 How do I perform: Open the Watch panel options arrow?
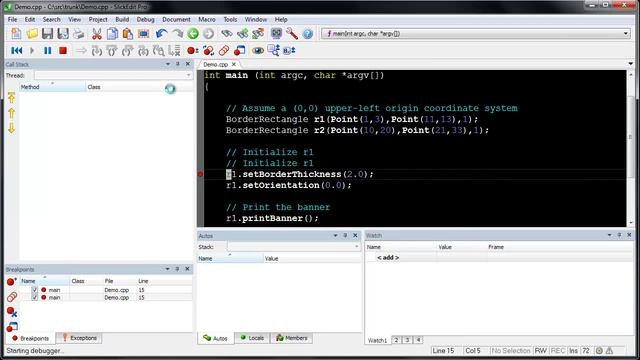[609, 235]
